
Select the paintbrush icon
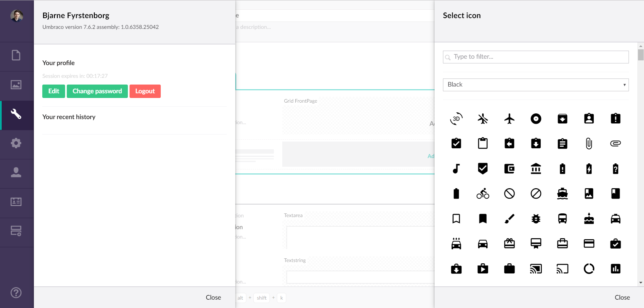509,219
